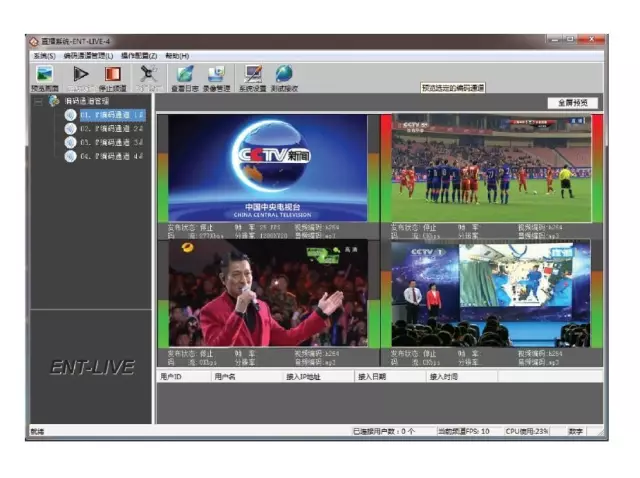This screenshot has width=640, height=478.
Task: Open the 系统(S) menu
Action: coord(44,56)
